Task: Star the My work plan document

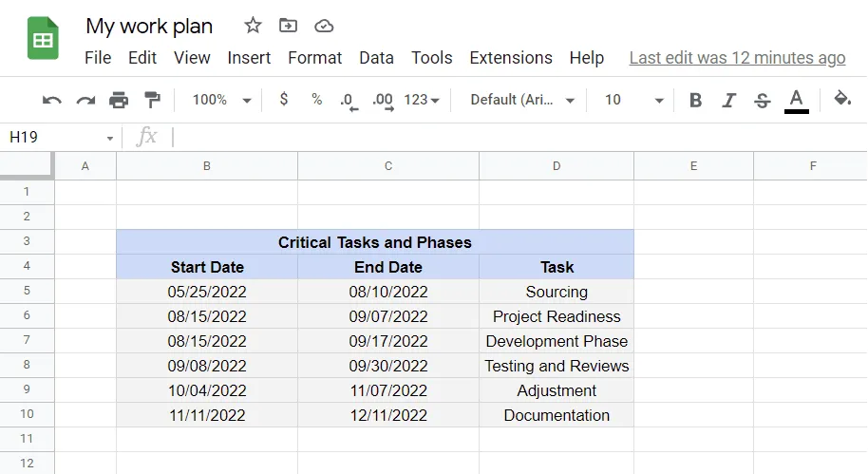Action: [253, 26]
